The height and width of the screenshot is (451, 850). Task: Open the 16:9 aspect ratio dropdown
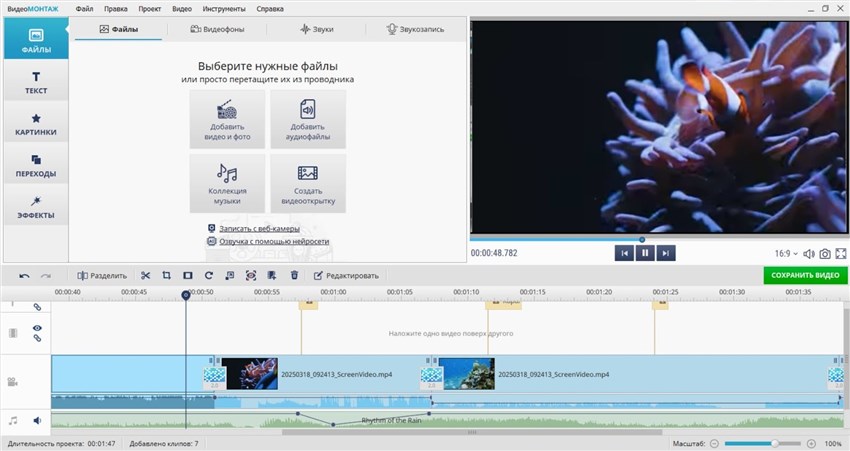(x=786, y=254)
